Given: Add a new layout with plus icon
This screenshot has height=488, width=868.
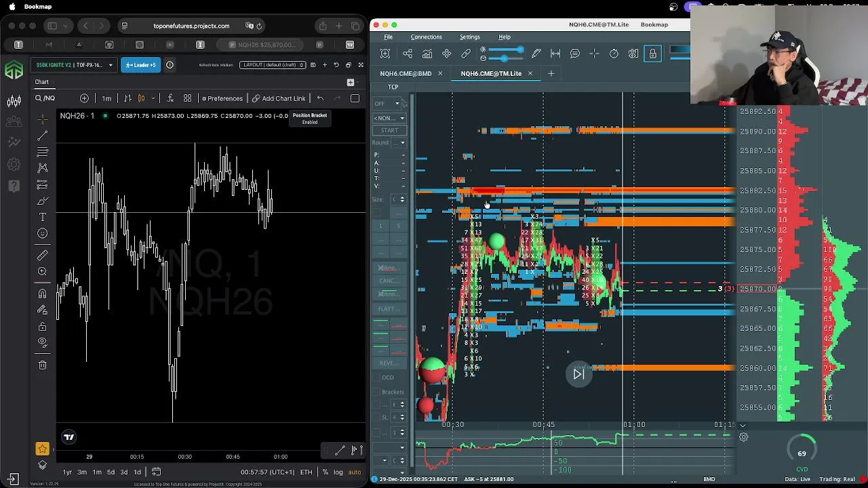Looking at the screenshot, I should tap(325, 65).
